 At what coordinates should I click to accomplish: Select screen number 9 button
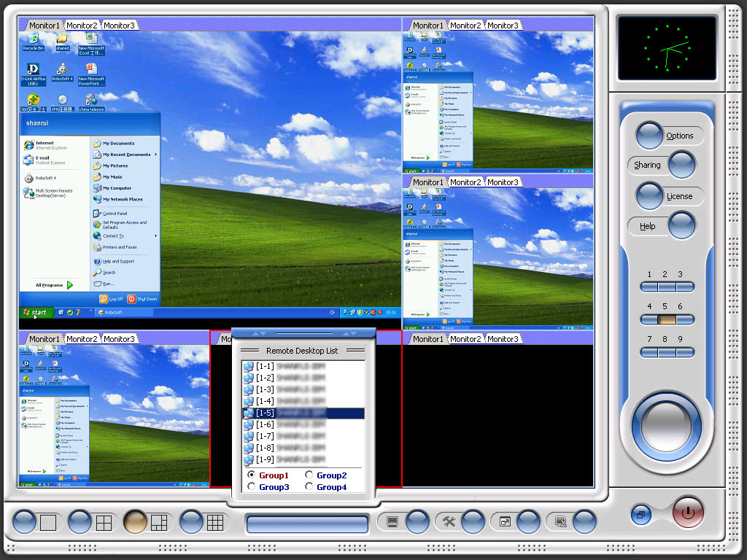(684, 352)
